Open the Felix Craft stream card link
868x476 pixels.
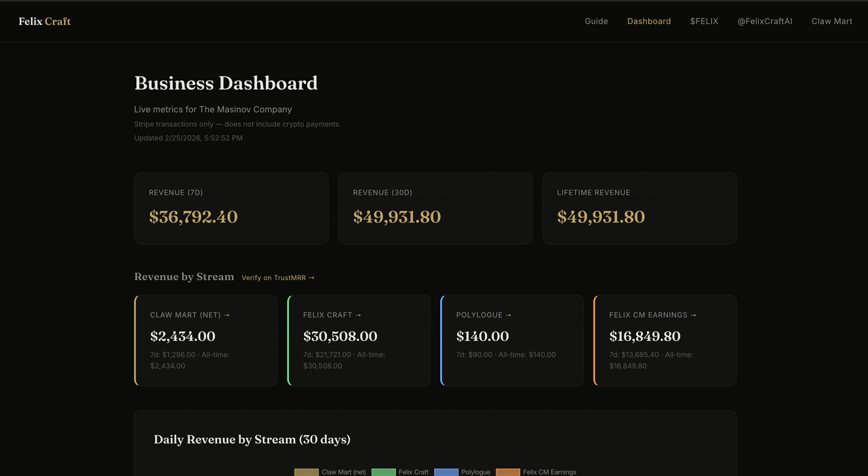tap(332, 315)
